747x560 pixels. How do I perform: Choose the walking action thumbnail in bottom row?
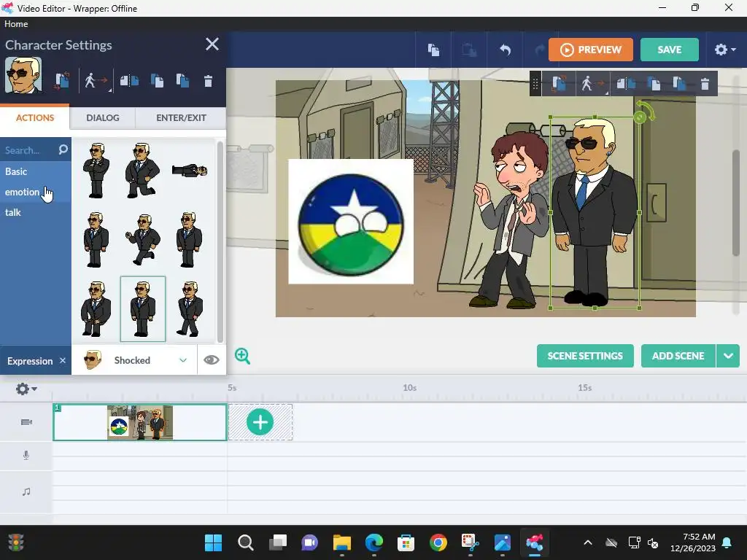190,309
